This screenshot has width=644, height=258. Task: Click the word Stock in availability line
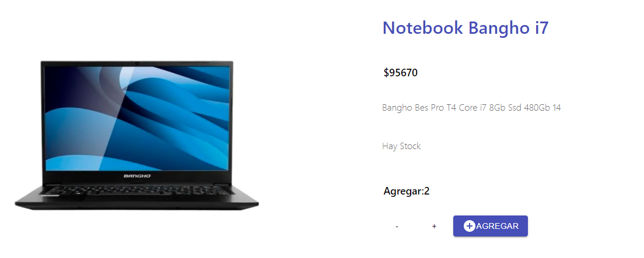pyautogui.click(x=410, y=146)
